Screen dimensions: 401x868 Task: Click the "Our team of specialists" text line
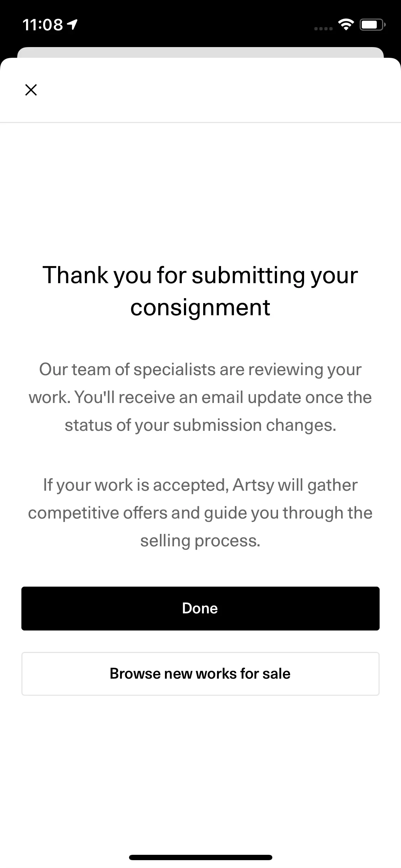click(200, 369)
